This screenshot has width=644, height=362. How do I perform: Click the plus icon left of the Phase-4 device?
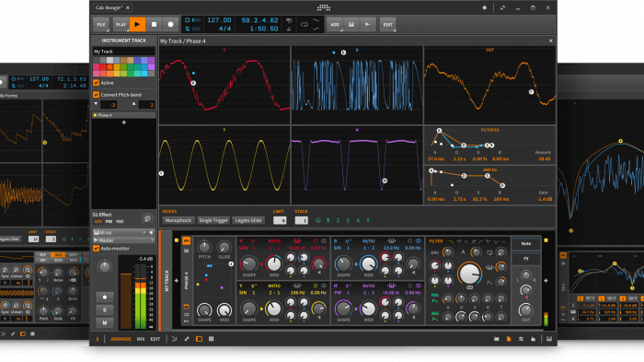pyautogui.click(x=177, y=281)
